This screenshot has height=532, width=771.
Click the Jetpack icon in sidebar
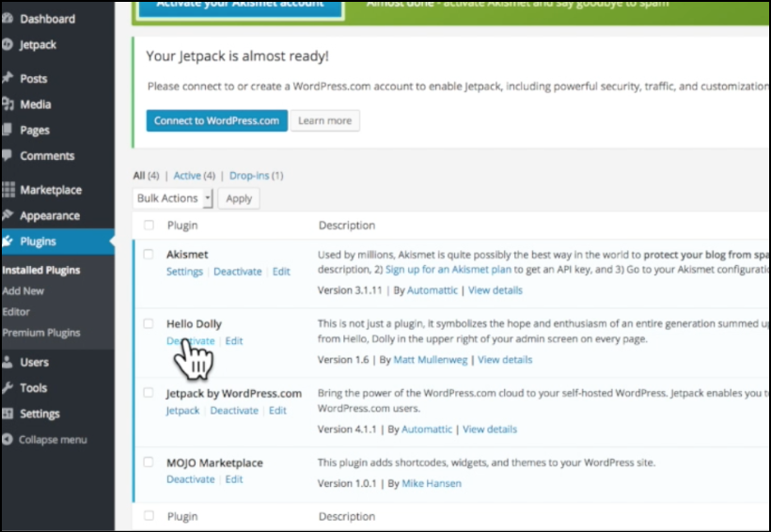(7, 44)
